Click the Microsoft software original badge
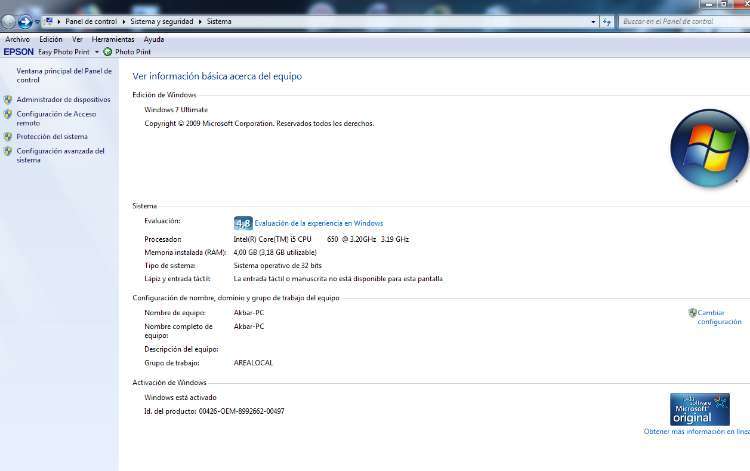The height and width of the screenshot is (471, 750). point(700,409)
